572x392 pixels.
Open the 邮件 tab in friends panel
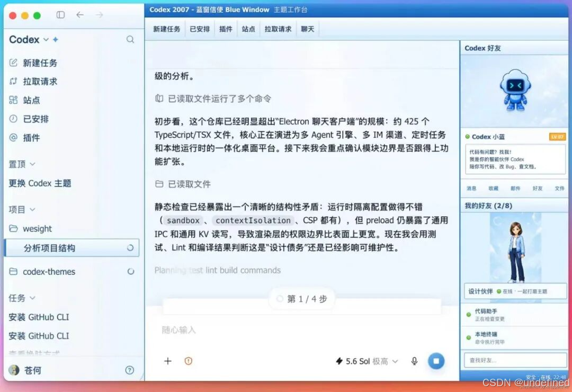pyautogui.click(x=515, y=189)
